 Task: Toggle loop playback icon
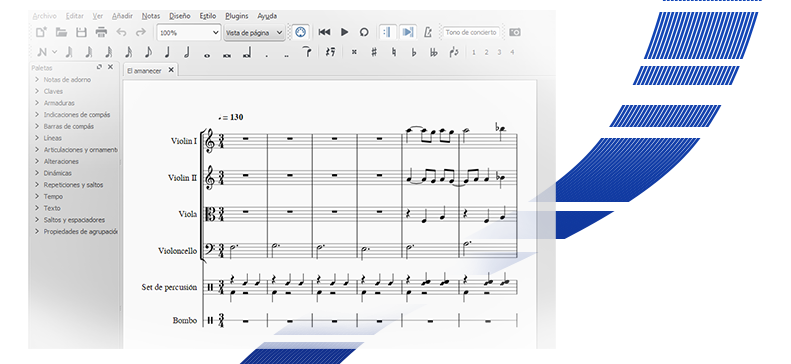(364, 32)
